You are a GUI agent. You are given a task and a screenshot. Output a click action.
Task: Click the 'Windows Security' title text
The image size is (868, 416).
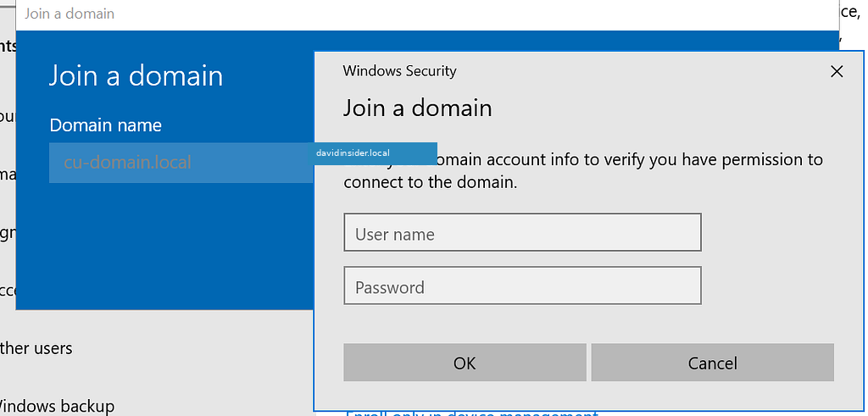(400, 71)
